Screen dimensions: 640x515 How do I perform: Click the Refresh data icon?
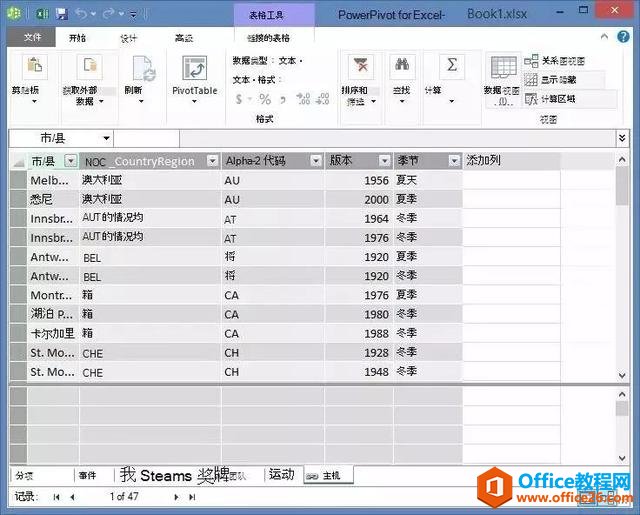(144, 68)
